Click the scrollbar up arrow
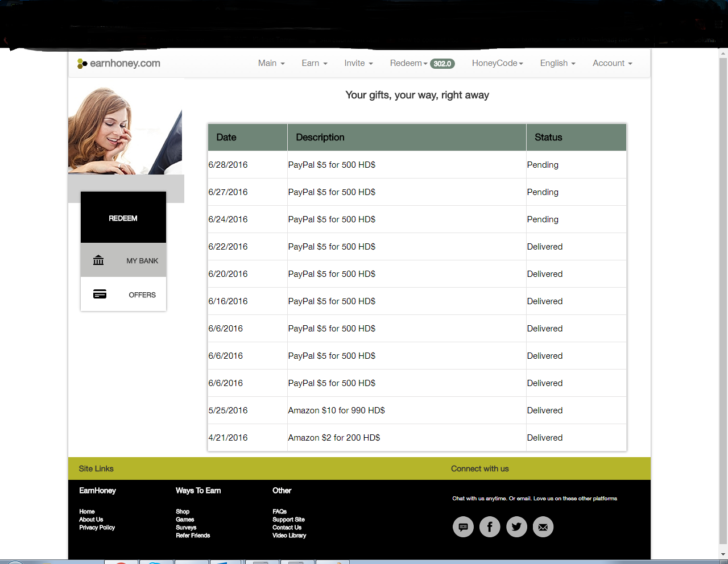Image resolution: width=728 pixels, height=564 pixels. pos(723,53)
